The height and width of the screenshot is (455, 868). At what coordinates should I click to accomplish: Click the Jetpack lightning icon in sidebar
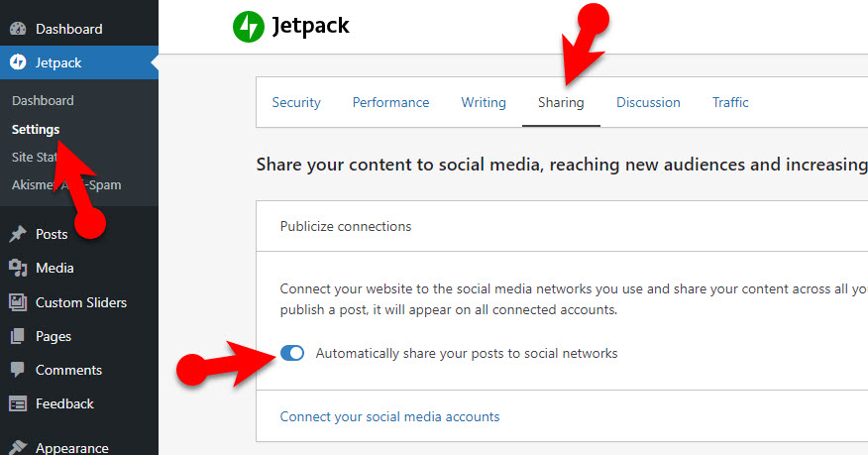pyautogui.click(x=18, y=62)
